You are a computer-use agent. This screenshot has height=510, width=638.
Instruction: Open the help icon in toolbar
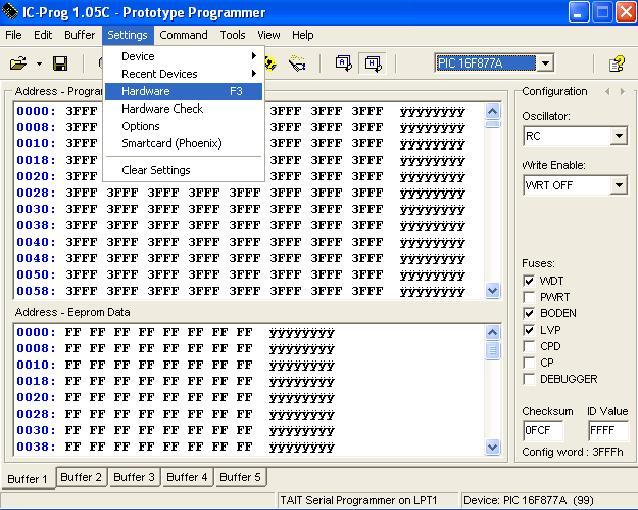617,64
